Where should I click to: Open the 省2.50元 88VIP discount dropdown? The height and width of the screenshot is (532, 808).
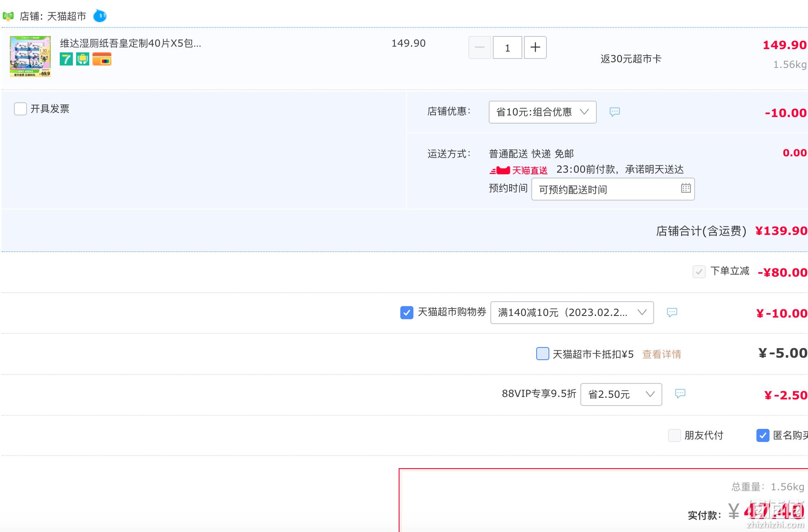(x=621, y=394)
